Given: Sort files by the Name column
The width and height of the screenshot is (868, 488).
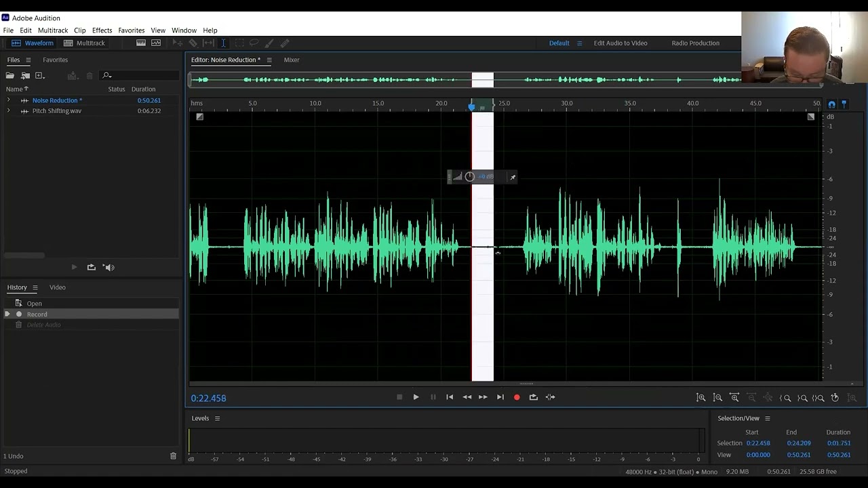Looking at the screenshot, I should pyautogui.click(x=17, y=89).
